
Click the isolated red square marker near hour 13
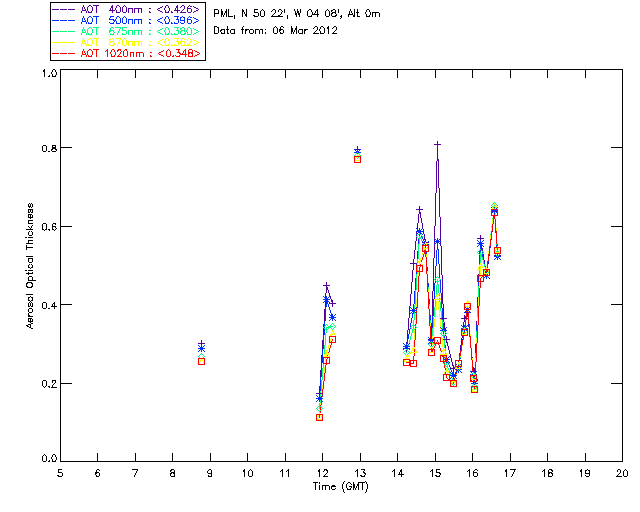[357, 159]
